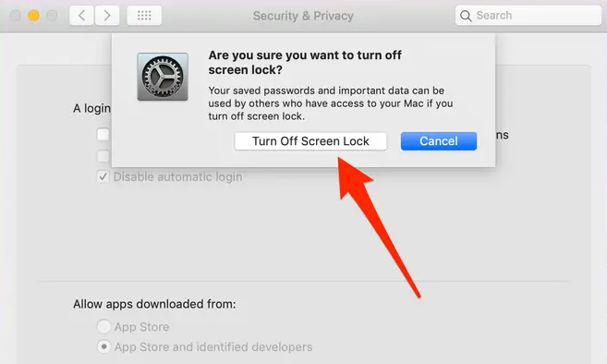Viewport: 607px width, 364px height.
Task: Toggle Disable automatic login checkbox
Action: pyautogui.click(x=103, y=176)
